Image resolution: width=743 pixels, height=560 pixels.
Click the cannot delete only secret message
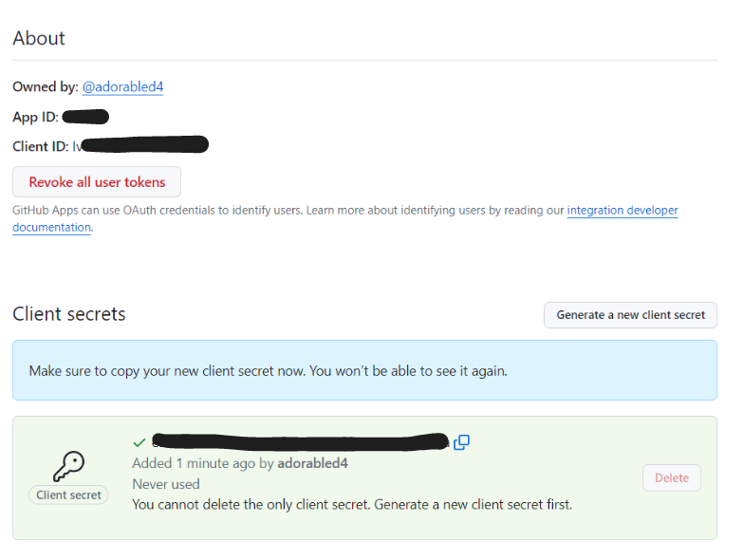[352, 504]
